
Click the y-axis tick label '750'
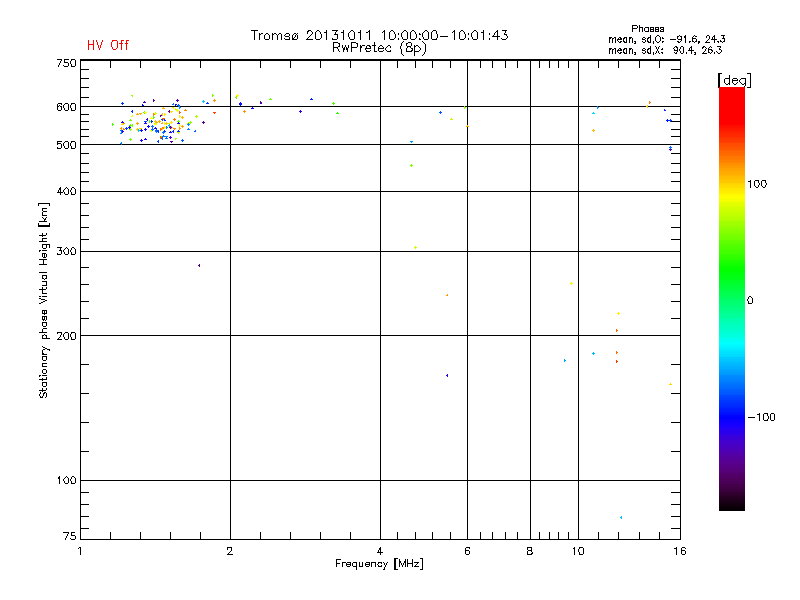tap(66, 63)
